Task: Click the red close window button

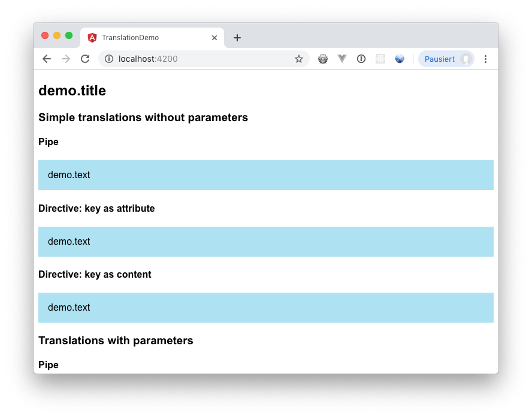Action: (45, 35)
